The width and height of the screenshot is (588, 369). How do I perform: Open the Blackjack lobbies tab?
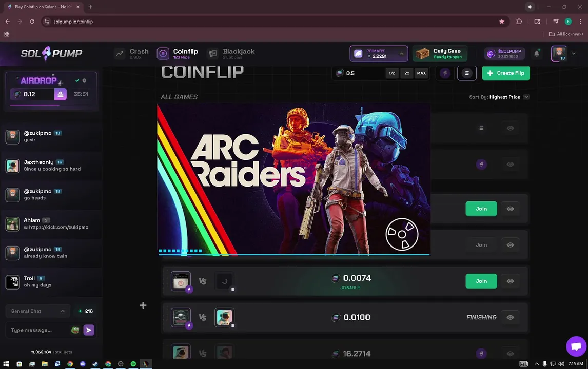coord(231,54)
